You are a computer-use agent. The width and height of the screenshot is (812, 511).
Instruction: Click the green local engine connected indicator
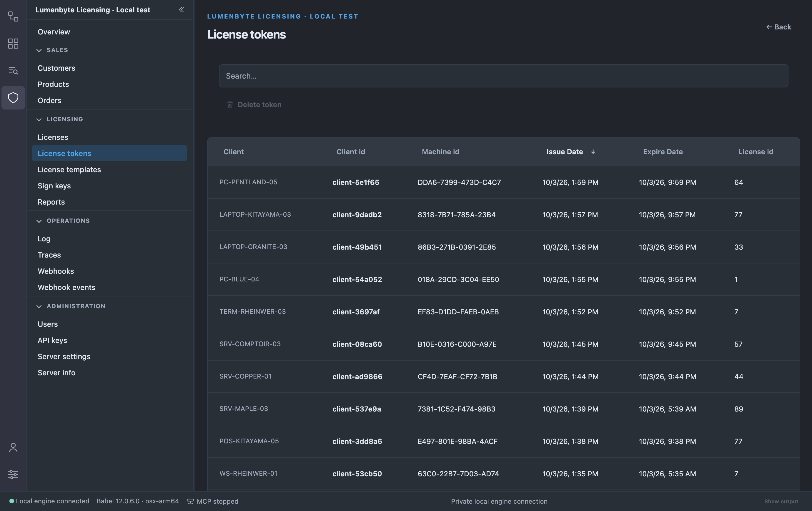(11, 501)
